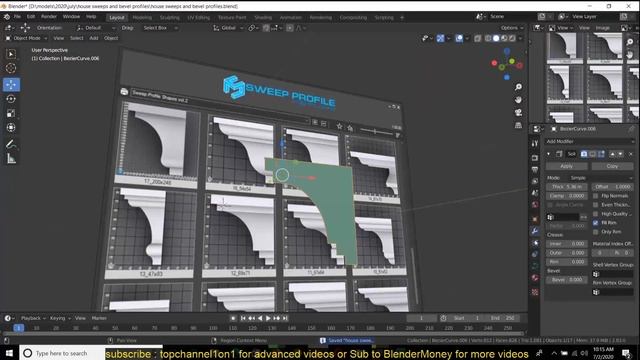Viewport: 640px width, 360px height.
Task: Remove the Solidify modifier with X
Action: pos(631,154)
